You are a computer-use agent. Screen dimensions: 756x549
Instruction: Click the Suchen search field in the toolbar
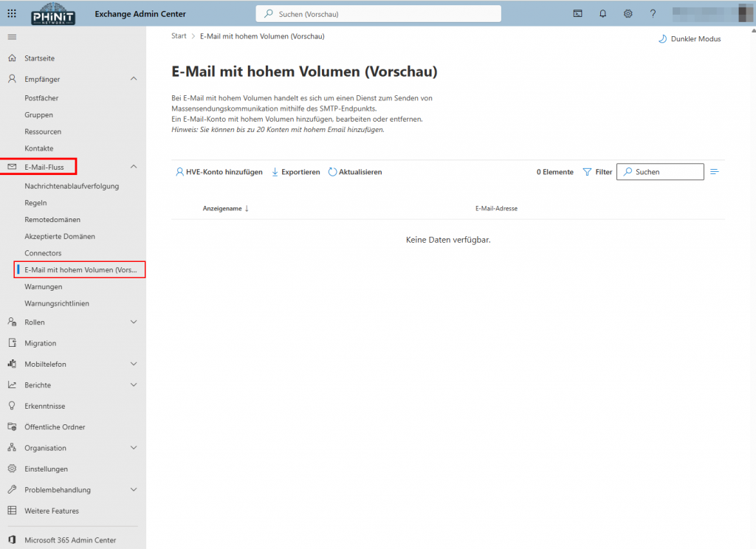[x=660, y=171]
